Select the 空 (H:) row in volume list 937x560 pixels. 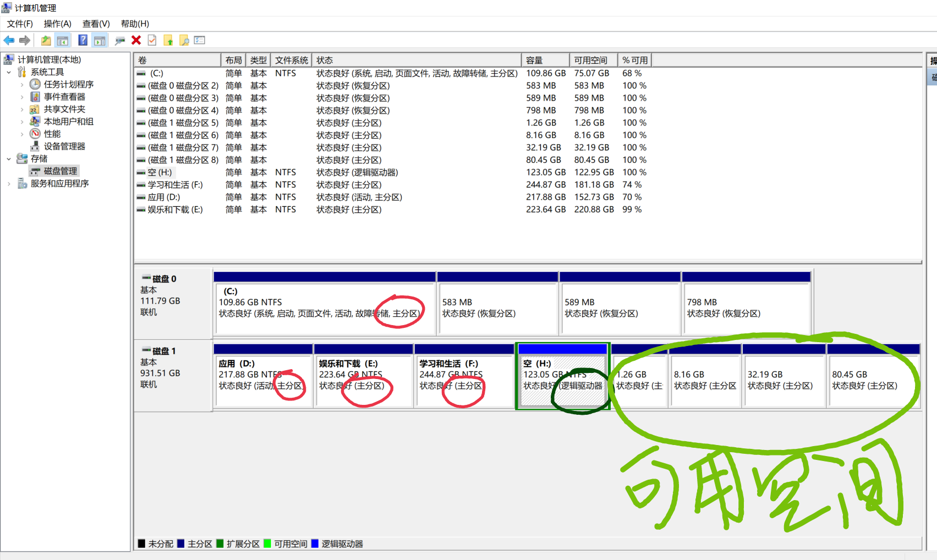[x=394, y=172]
